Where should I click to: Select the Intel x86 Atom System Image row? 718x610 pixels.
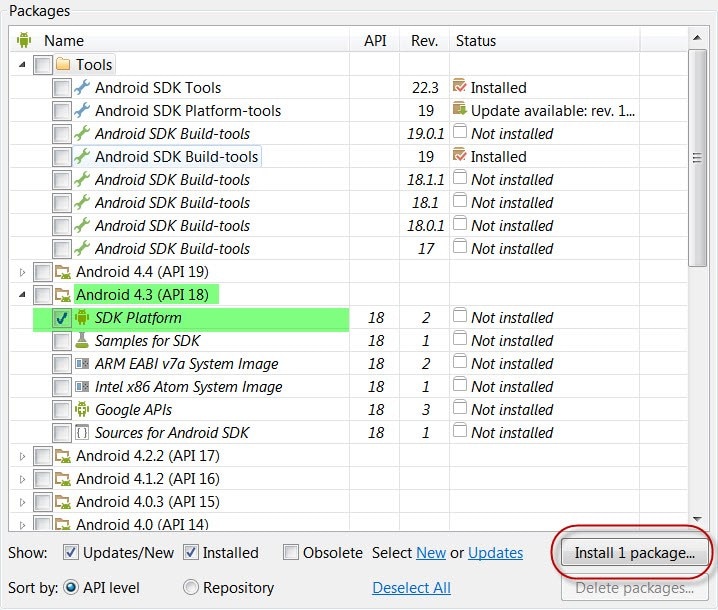click(x=348, y=387)
